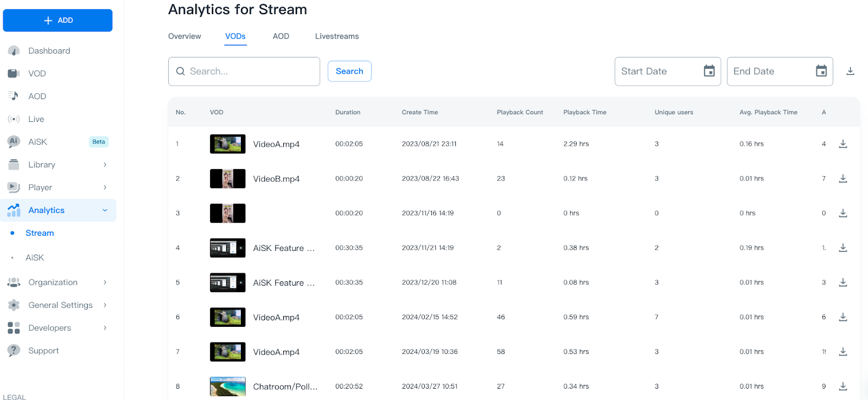868x400 pixels.
Task: Click the Search button
Action: (349, 72)
